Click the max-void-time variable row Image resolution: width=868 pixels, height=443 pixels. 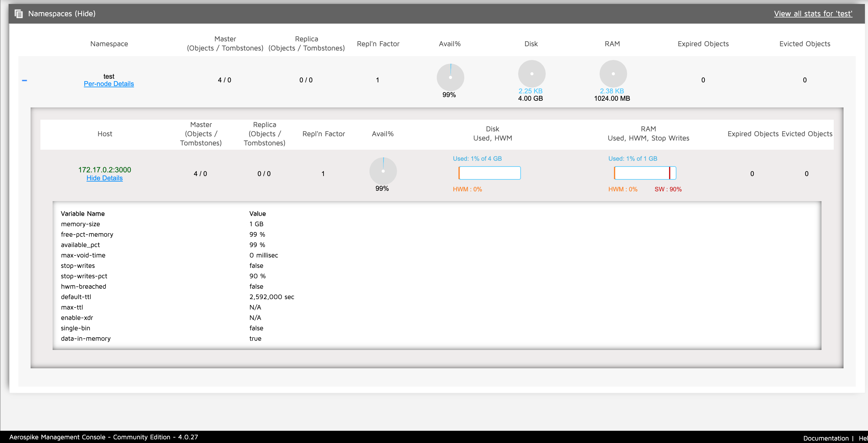tap(437, 255)
